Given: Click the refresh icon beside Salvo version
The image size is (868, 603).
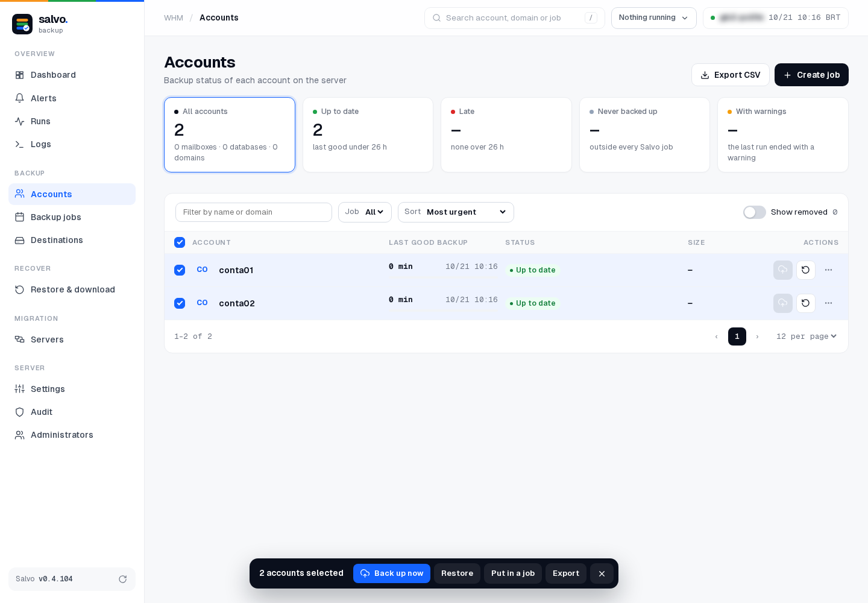Looking at the screenshot, I should pyautogui.click(x=122, y=579).
